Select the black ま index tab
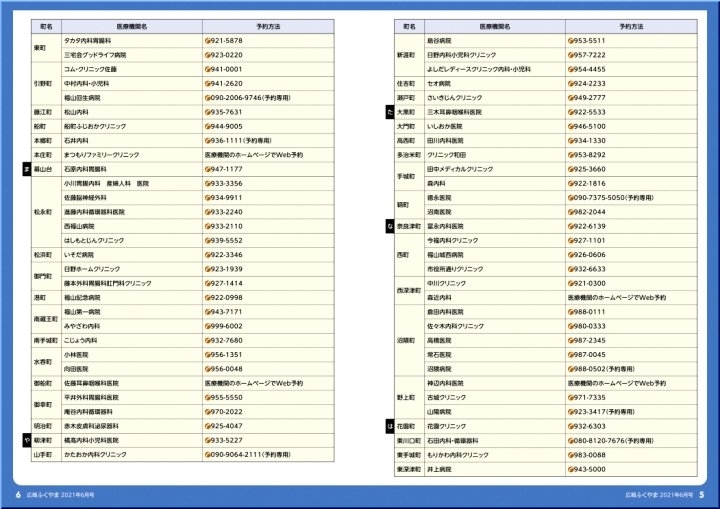 coord(26,170)
